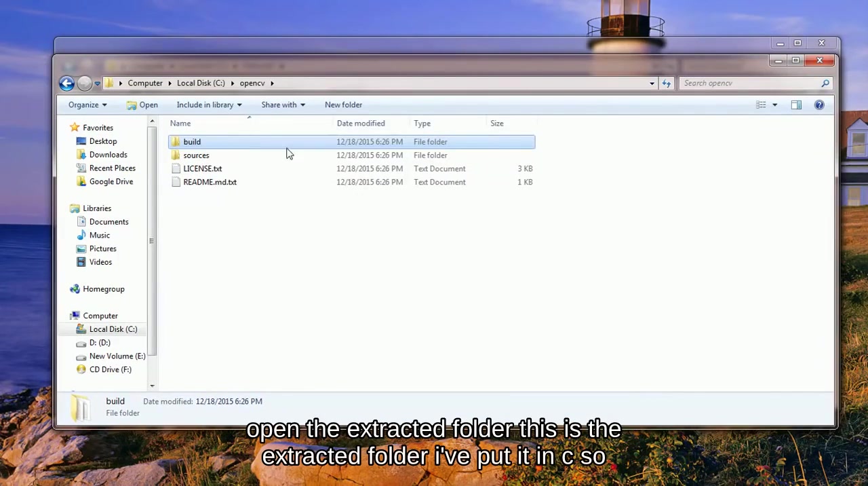Click the New folder button

click(343, 105)
